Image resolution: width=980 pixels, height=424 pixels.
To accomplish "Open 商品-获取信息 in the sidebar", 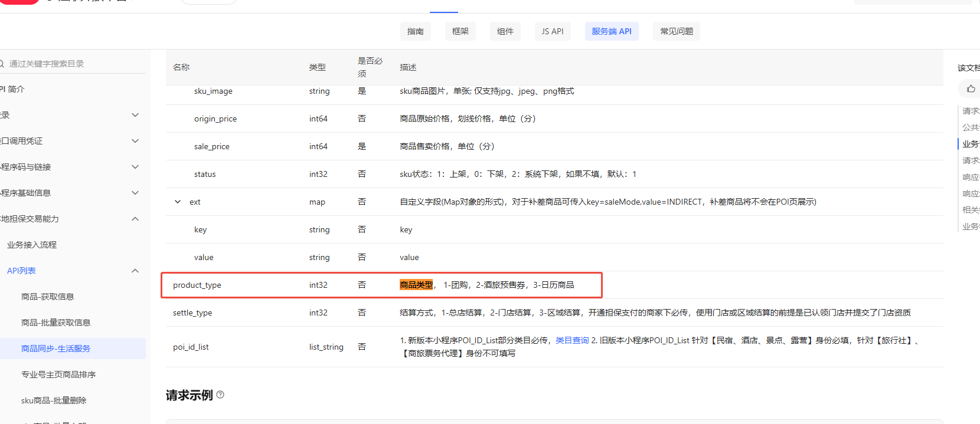I will click(47, 297).
